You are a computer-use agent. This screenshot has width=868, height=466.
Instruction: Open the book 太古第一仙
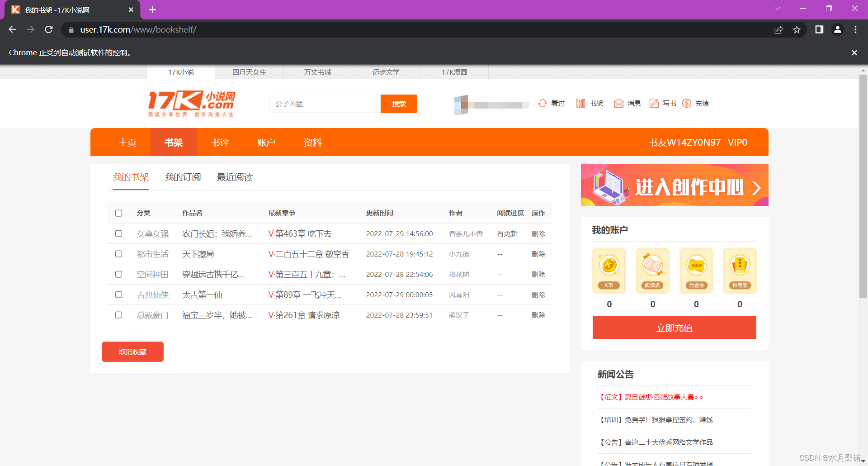[x=202, y=295]
